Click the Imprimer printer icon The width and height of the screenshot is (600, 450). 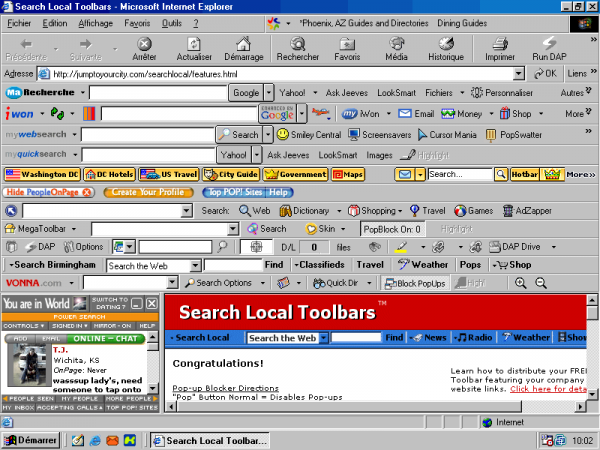pyautogui.click(x=500, y=44)
